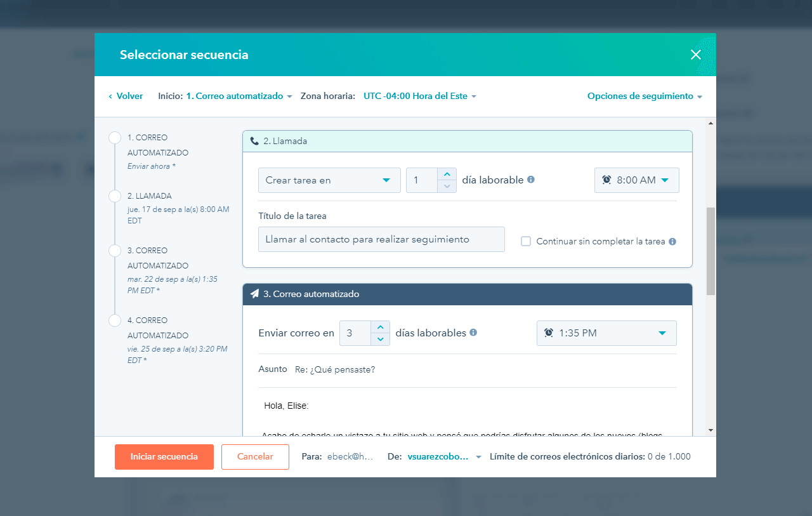Show info icon next to Continuar sin completar

(x=672, y=241)
